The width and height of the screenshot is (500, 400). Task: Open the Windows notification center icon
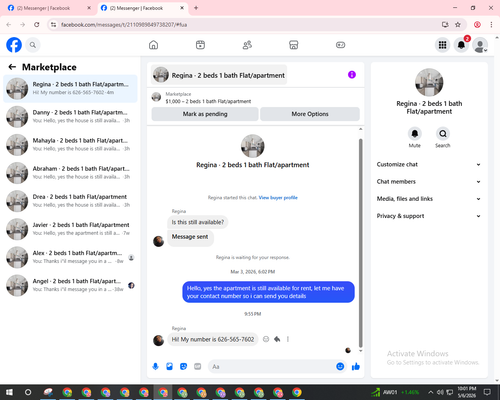point(487,392)
